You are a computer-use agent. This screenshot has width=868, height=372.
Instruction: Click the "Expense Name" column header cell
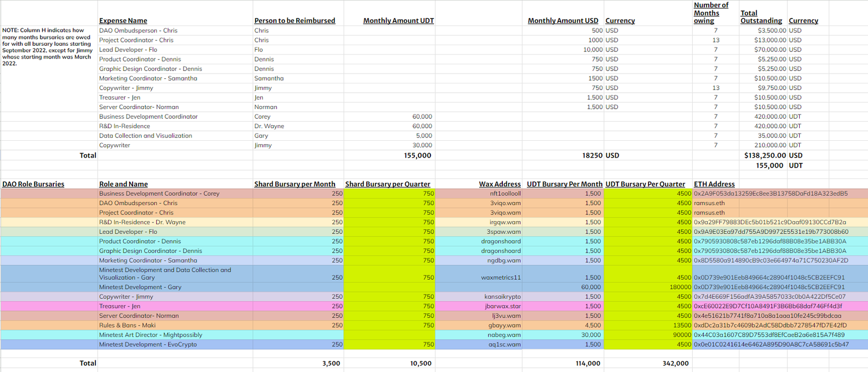123,21
